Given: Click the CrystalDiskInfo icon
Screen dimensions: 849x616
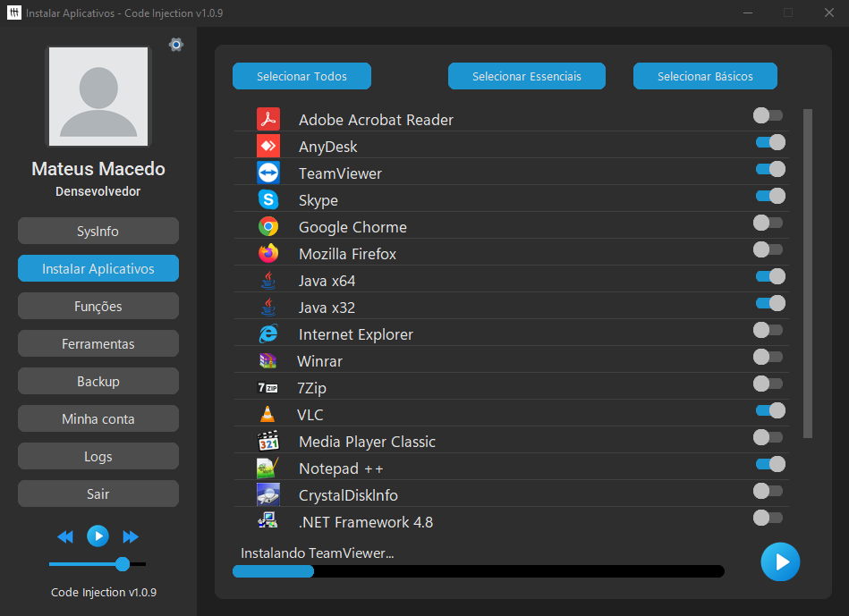Looking at the screenshot, I should 268,494.
